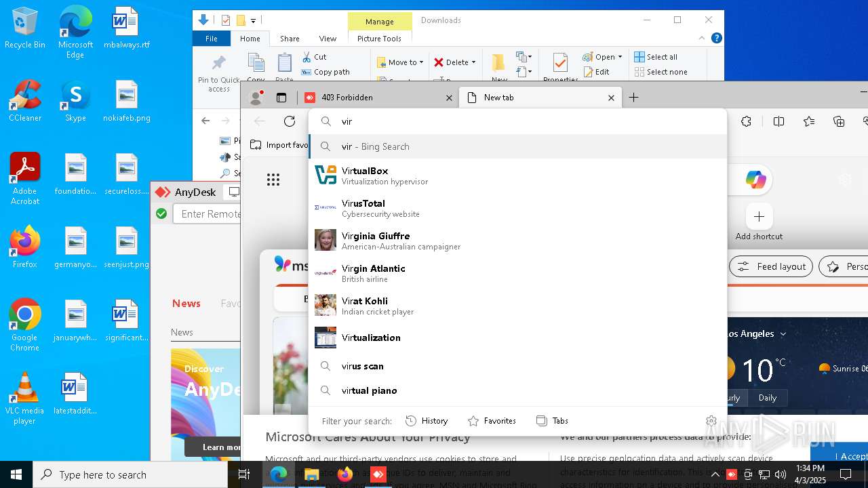The height and width of the screenshot is (488, 868).
Task: Select VirtualBox search suggestion
Action: pos(518,176)
